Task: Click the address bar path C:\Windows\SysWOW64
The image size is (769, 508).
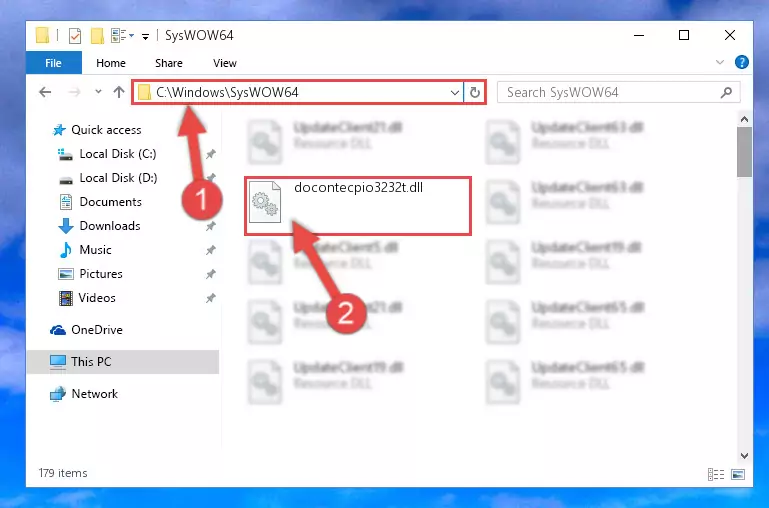Action: [227, 92]
